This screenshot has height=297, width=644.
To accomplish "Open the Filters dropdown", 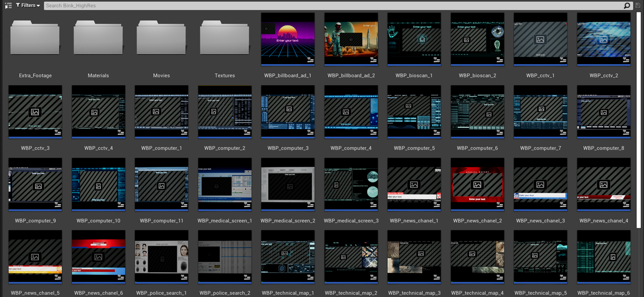I will pos(28,5).
